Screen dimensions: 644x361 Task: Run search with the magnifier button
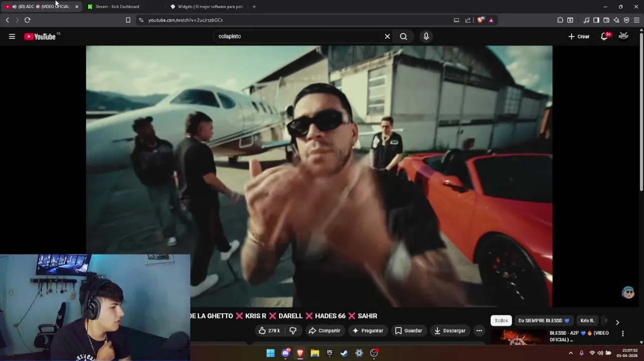coord(403,36)
